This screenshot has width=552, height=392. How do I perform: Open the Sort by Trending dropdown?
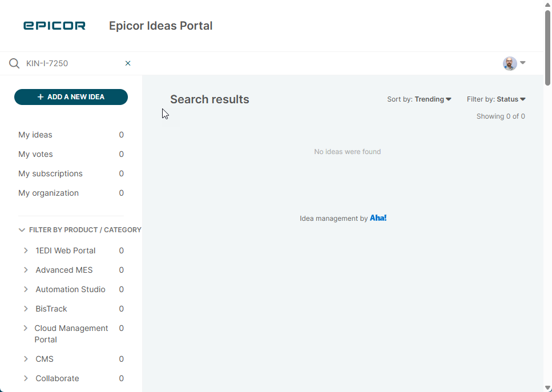[x=419, y=99]
